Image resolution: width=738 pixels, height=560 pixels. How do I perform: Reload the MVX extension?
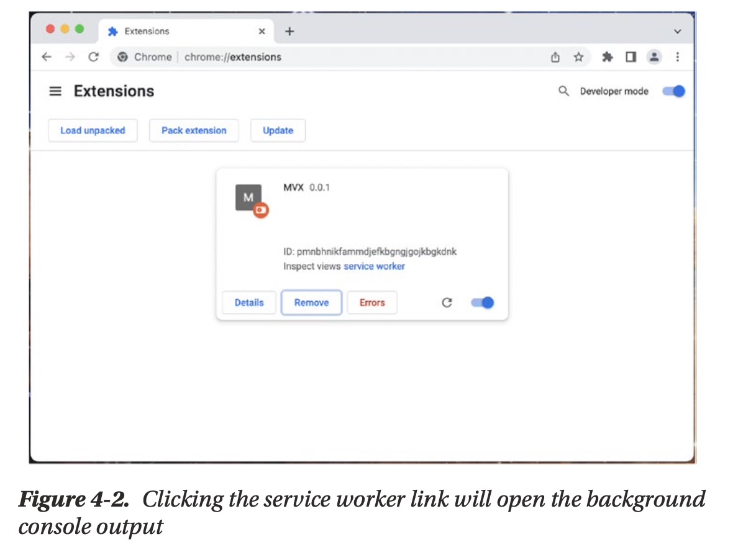click(446, 303)
